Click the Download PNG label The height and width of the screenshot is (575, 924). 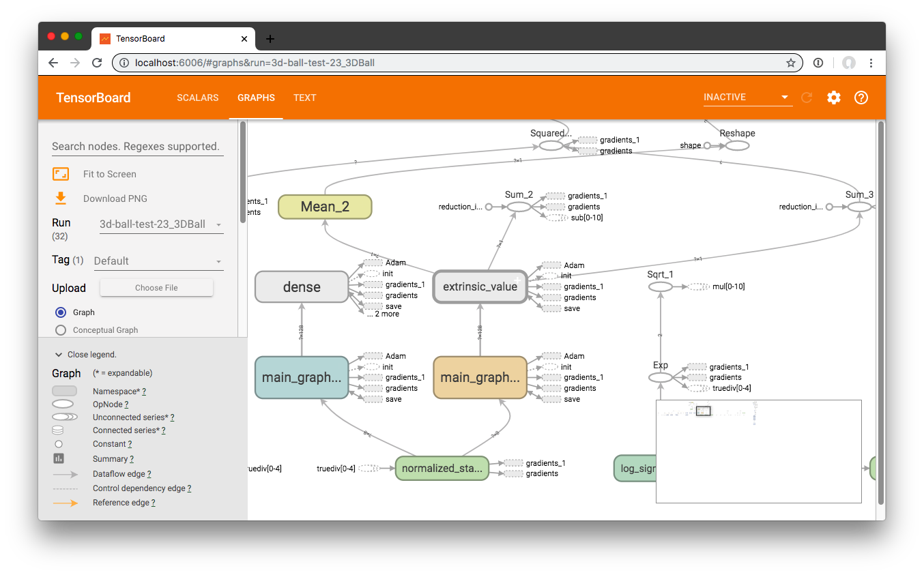(x=115, y=198)
